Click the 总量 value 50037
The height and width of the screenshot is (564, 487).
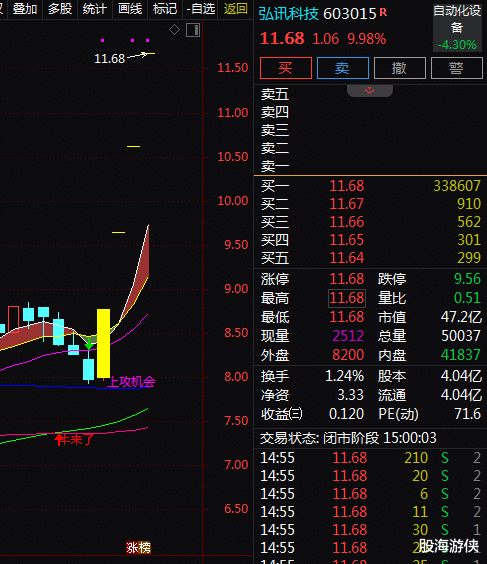(x=461, y=336)
